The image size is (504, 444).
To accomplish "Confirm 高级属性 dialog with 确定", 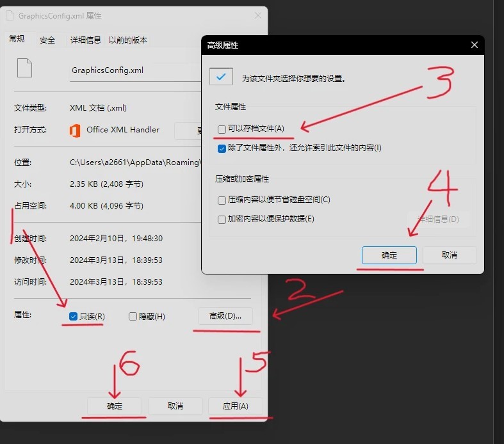I will [389, 255].
